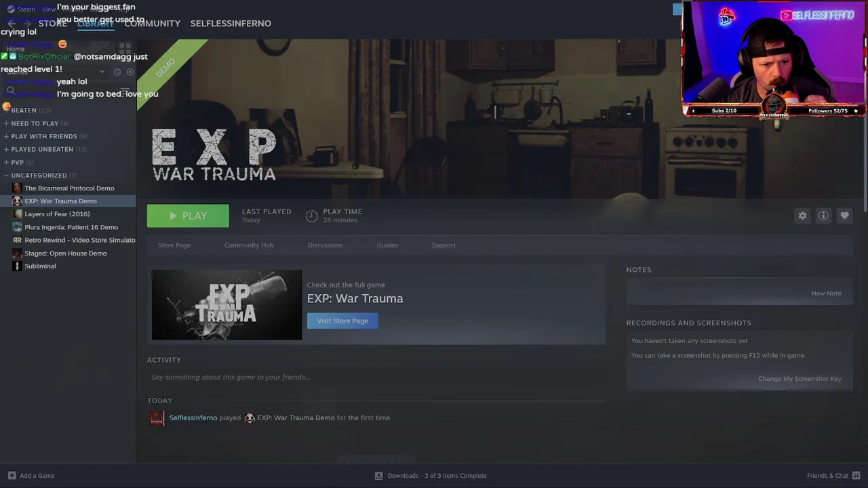Open the Steam menu logo
The width and height of the screenshot is (868, 488).
click(11, 9)
